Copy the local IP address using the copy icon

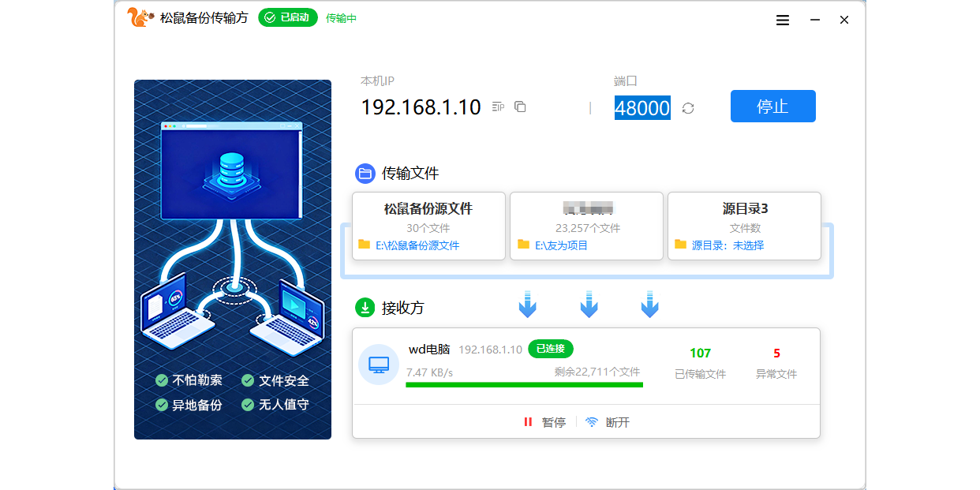click(x=520, y=107)
